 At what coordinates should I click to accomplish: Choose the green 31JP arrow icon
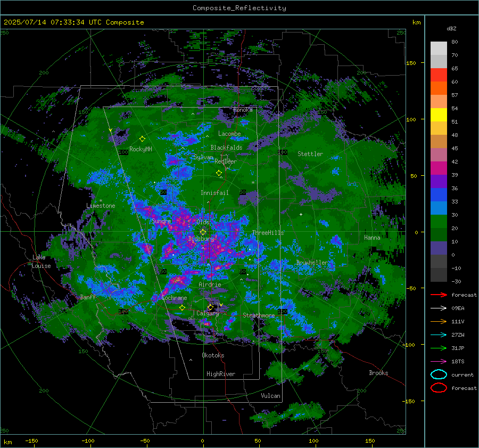click(x=439, y=348)
